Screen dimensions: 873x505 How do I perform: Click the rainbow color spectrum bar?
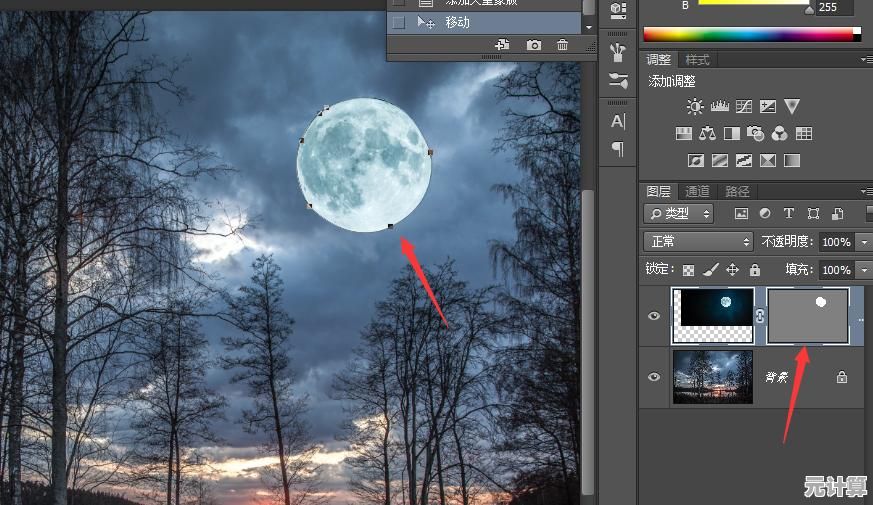click(x=751, y=34)
